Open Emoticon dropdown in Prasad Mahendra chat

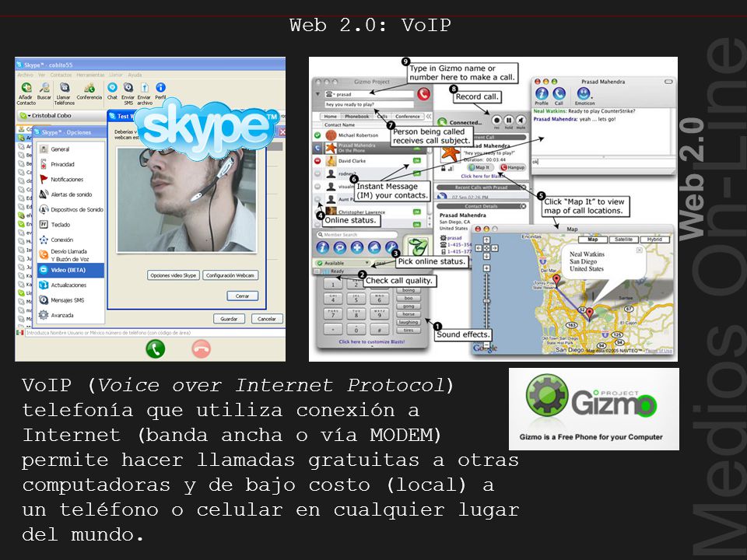click(x=584, y=96)
